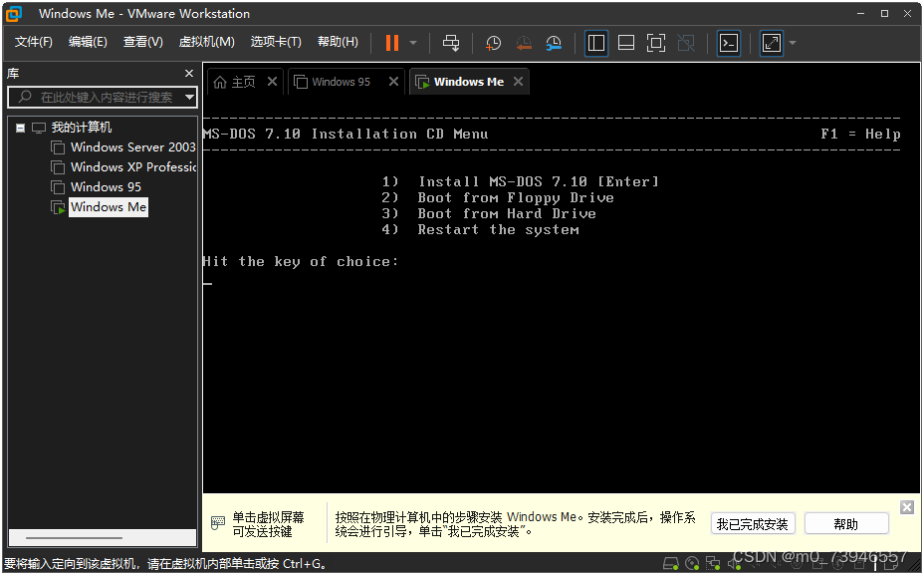The width and height of the screenshot is (924, 575).
Task: Click the sound card status icon
Action: (734, 564)
